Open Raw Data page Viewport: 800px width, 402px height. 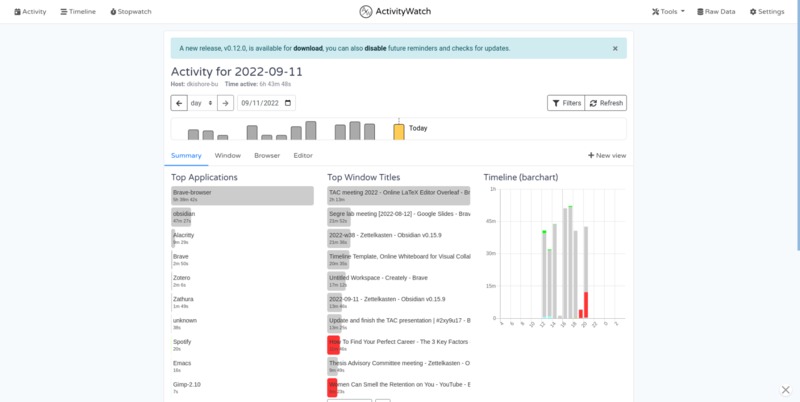[716, 12]
